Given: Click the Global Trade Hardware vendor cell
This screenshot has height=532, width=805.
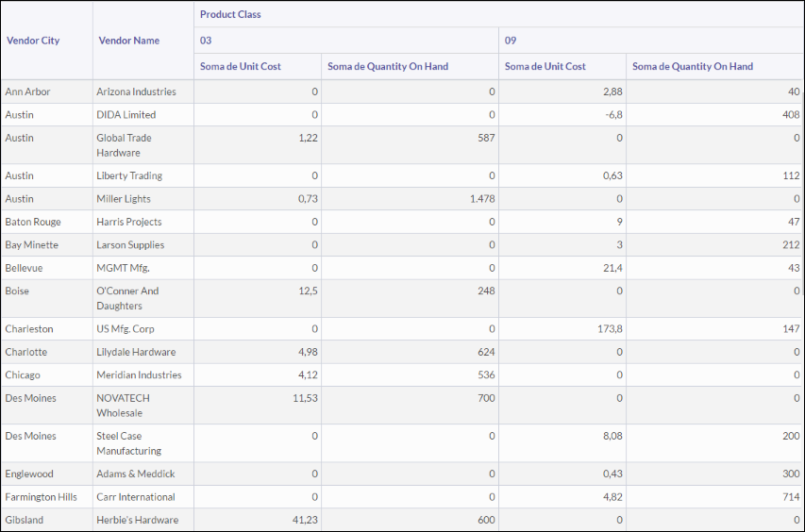Looking at the screenshot, I should 124,145.
